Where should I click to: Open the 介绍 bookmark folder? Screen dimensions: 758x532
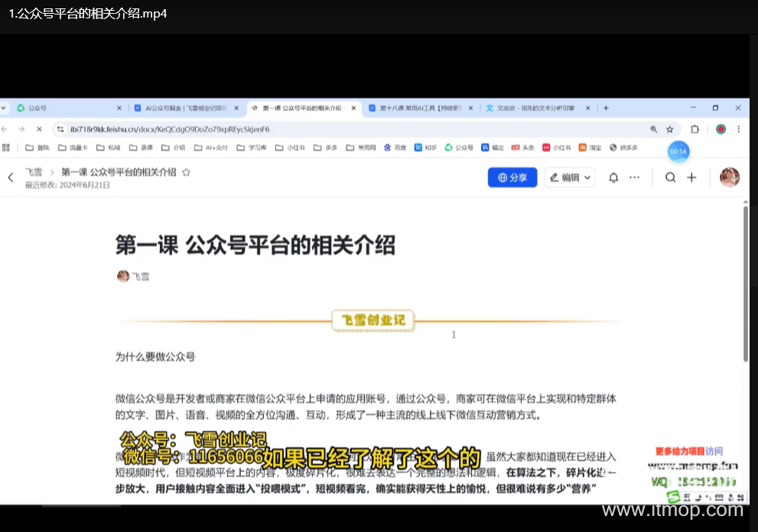click(x=173, y=148)
